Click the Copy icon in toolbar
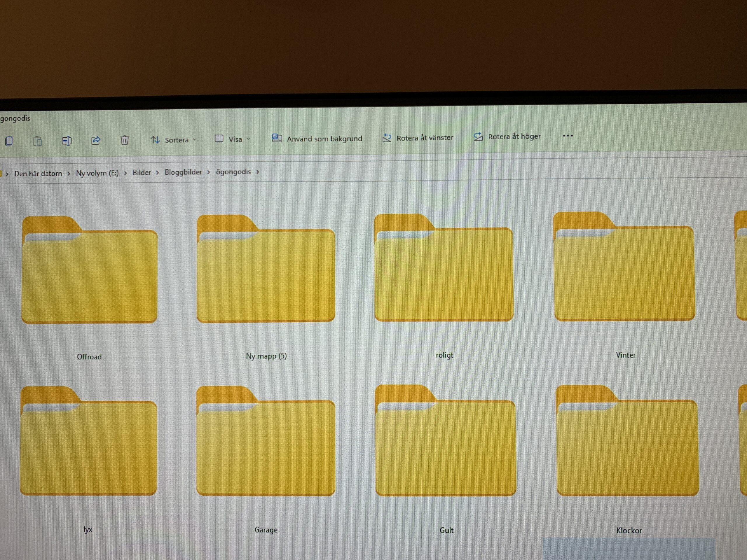The image size is (747, 560). click(x=9, y=141)
